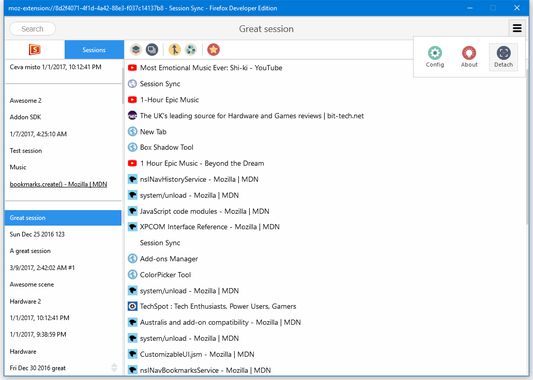Open the orange S history tab
This screenshot has height=380, width=533.
[35, 50]
